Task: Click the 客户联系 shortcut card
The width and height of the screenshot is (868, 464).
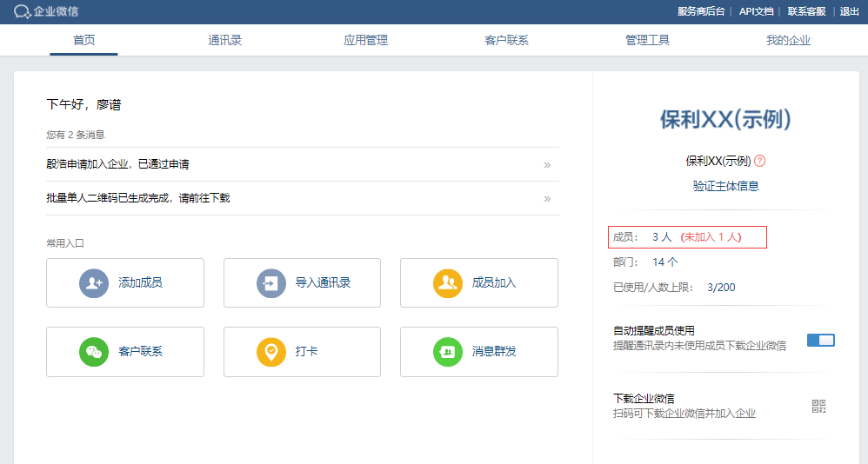Action: 125,352
